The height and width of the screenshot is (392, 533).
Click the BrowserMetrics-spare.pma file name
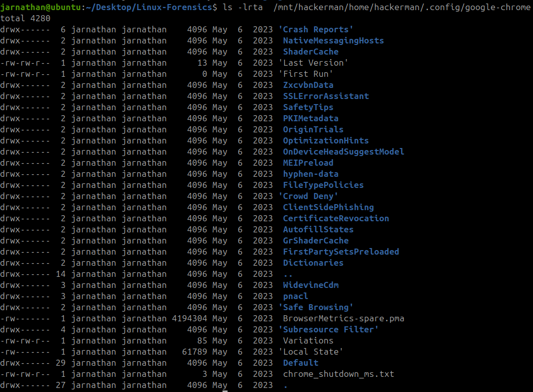pos(343,318)
